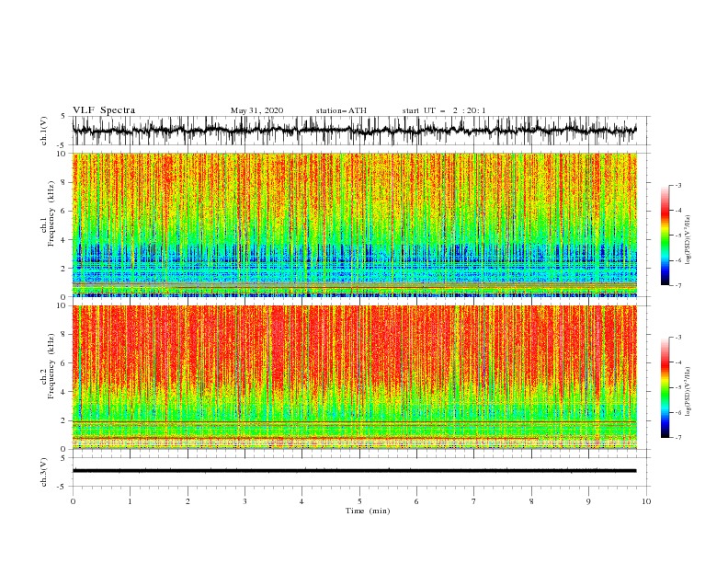Click time axis tick label "1"
The image size is (728, 563).
click(x=130, y=501)
